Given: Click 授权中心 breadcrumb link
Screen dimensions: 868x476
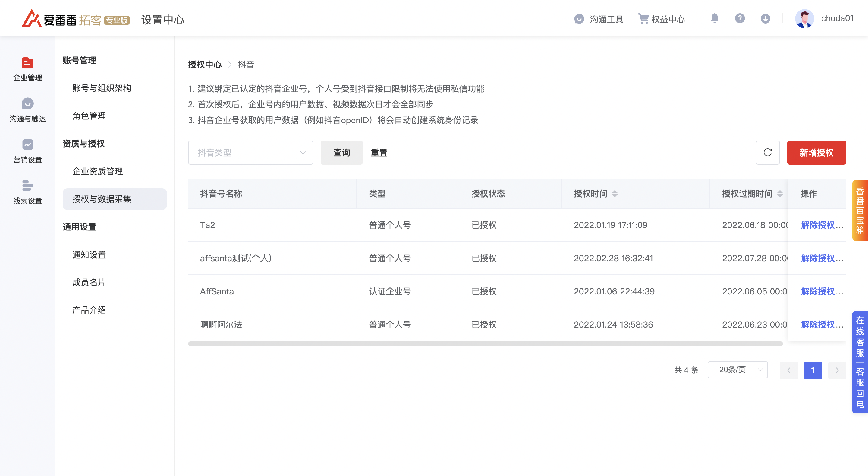Looking at the screenshot, I should 205,65.
